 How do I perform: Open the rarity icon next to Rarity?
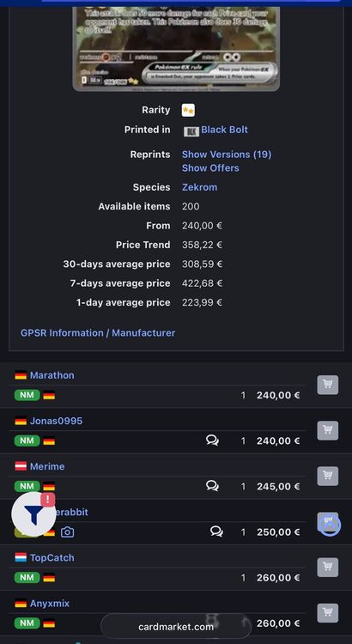(188, 110)
